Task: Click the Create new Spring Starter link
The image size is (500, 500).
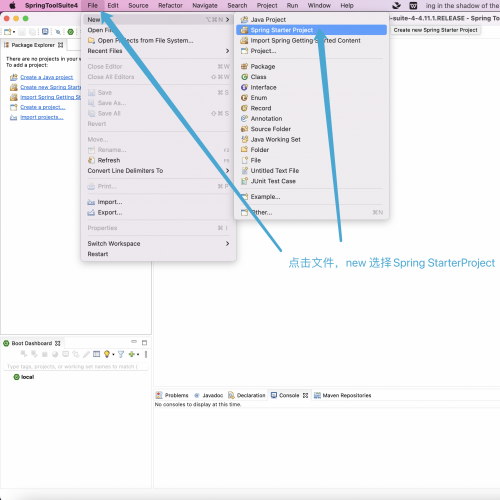Action: coord(51,87)
